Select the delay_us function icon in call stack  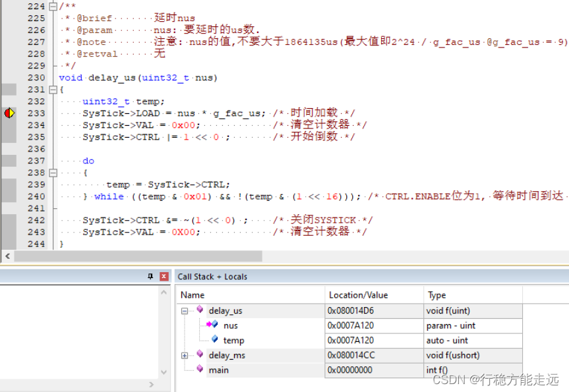(x=200, y=310)
